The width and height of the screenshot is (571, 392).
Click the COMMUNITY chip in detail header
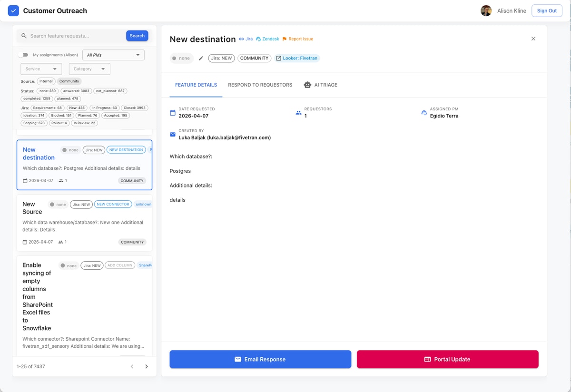[254, 58]
